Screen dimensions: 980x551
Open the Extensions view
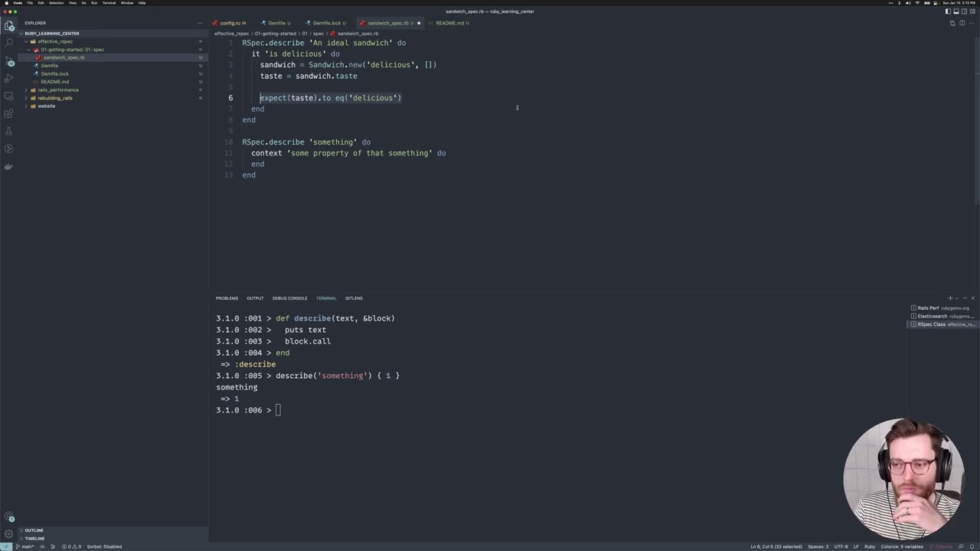tap(8, 113)
